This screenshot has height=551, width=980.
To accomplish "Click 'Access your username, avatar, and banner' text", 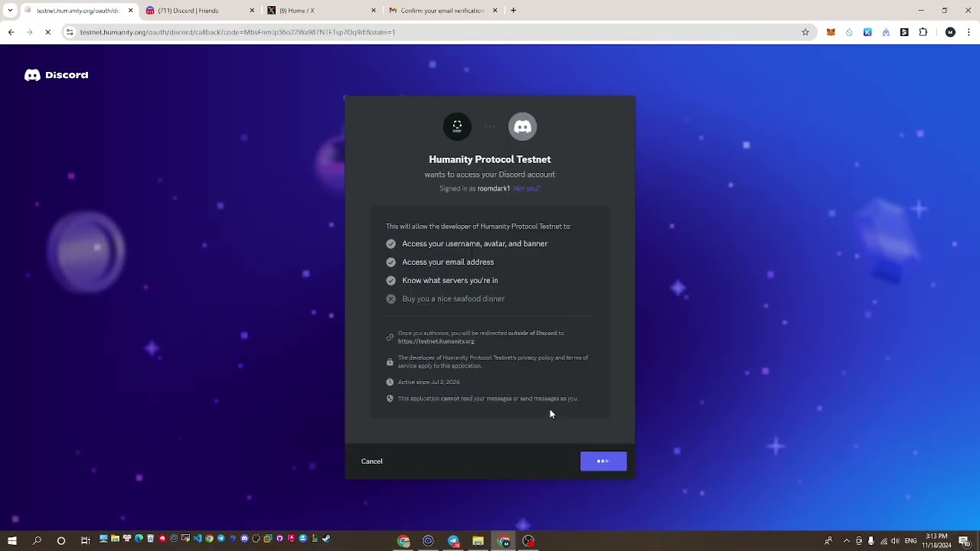I will pyautogui.click(x=475, y=243).
